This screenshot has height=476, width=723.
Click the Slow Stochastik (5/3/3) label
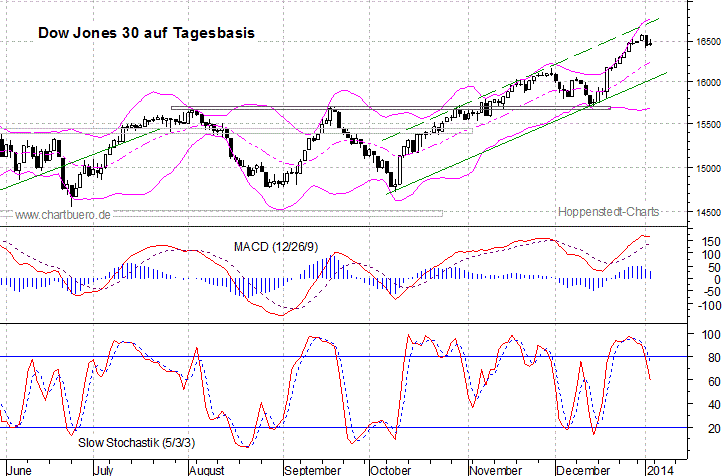(136, 443)
